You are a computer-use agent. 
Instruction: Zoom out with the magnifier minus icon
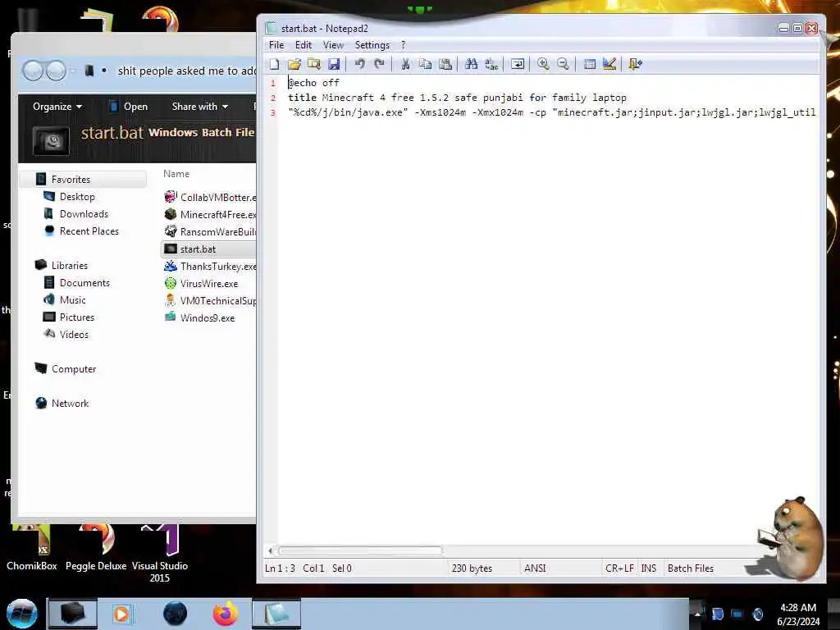click(563, 64)
